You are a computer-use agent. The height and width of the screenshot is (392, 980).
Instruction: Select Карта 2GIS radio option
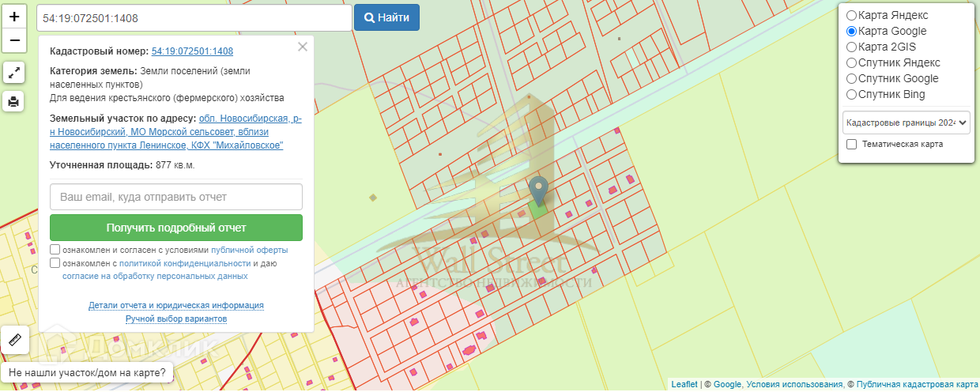(x=851, y=47)
